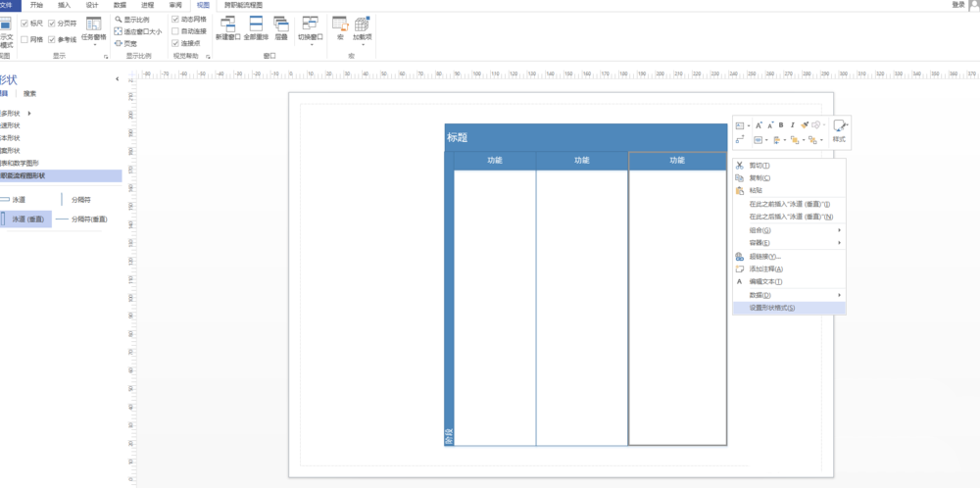Switch to the 审阅 Review tab

click(x=175, y=5)
